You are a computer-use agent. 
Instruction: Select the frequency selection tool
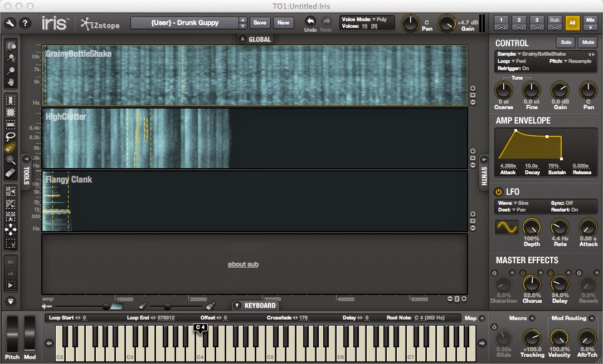[11, 125]
